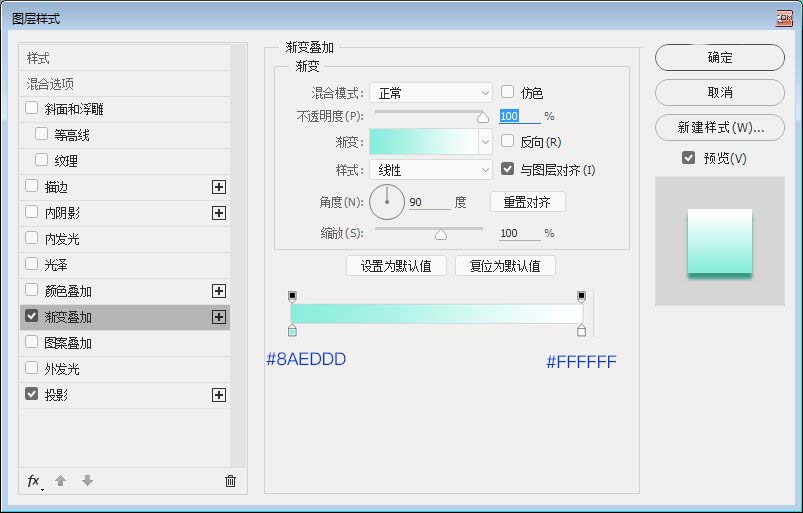
Task: Click the 设置为默认值 button
Action: click(396, 266)
